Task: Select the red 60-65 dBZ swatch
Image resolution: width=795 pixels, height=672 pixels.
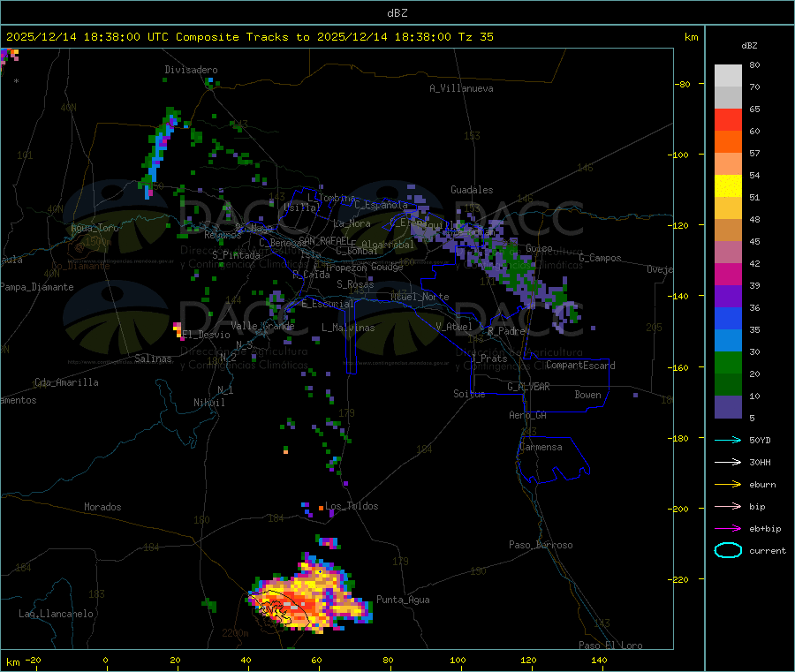Action: coord(728,119)
